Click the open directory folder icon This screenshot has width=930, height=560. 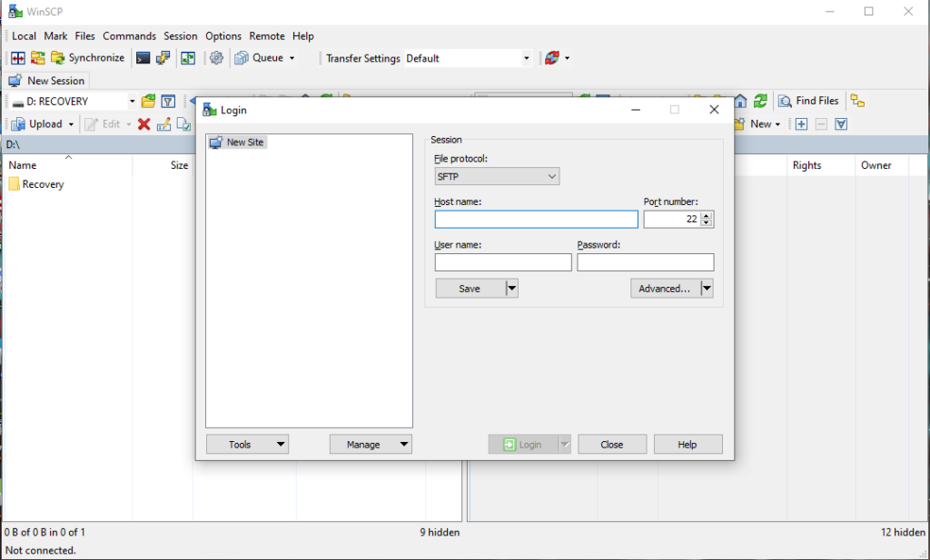pos(148,102)
